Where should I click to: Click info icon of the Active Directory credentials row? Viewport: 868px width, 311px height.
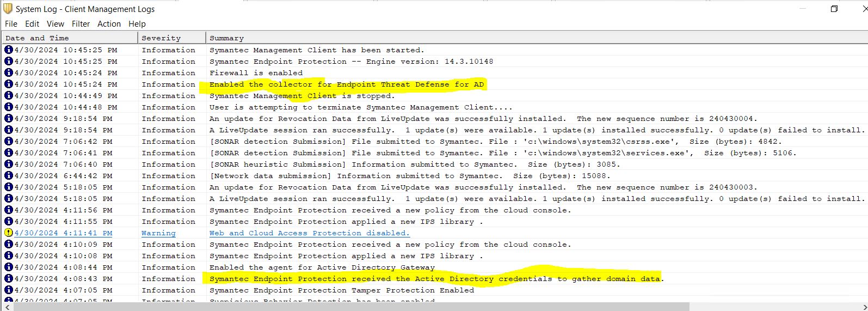(8, 278)
